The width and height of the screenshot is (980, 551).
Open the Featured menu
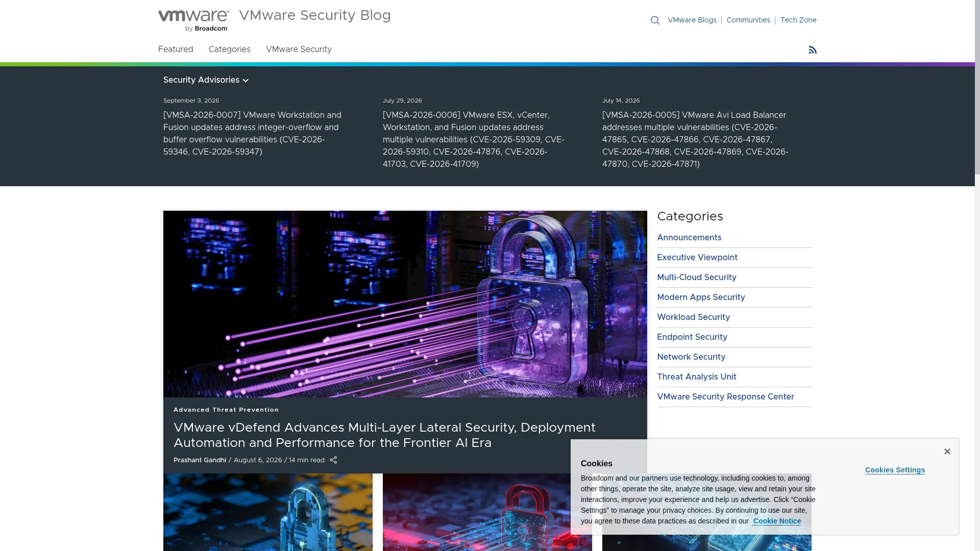pyautogui.click(x=176, y=49)
